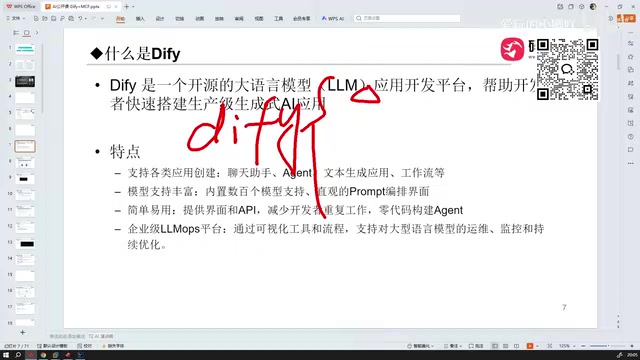Open the more options dots in right sidebar
The height and width of the screenshot is (360, 640).
[x=631, y=163]
